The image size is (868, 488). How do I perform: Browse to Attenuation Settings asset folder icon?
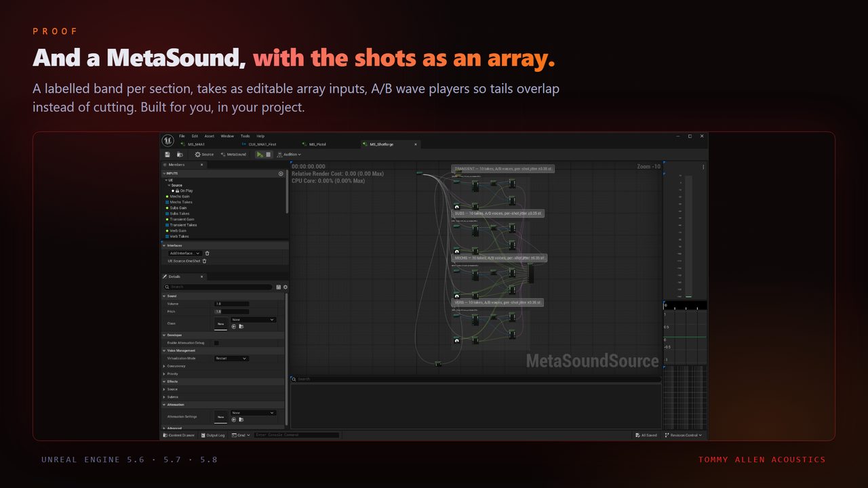[x=241, y=420]
